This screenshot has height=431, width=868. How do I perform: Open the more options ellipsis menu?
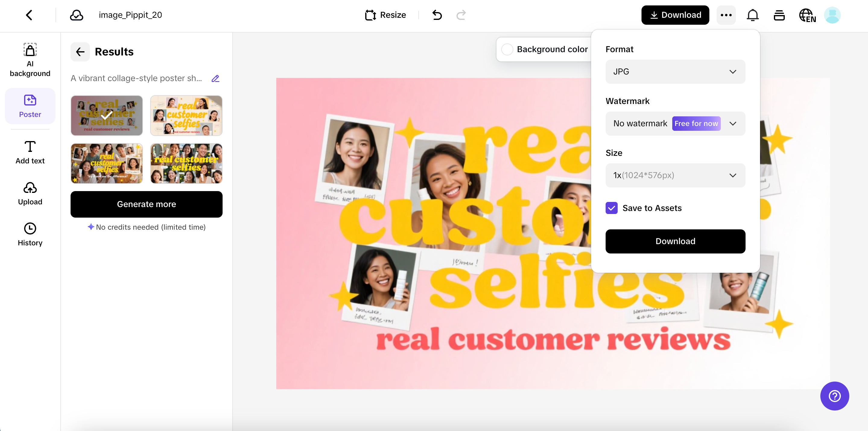pyautogui.click(x=726, y=15)
